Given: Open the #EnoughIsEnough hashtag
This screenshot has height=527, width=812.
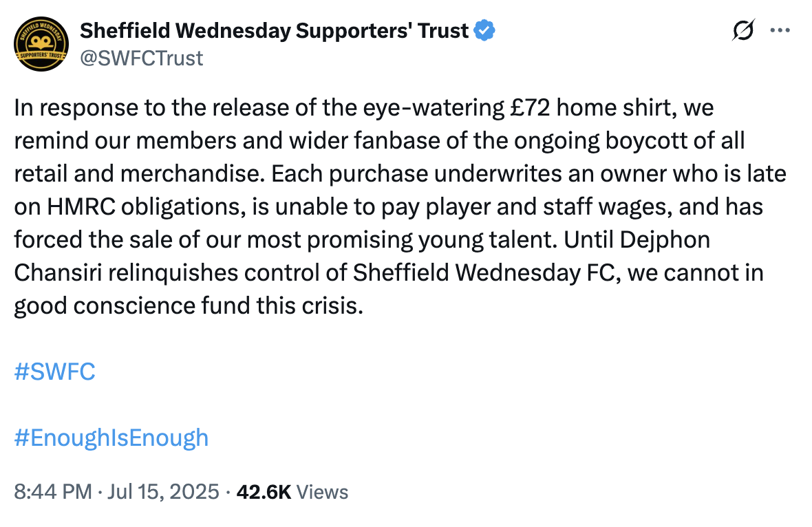Looking at the screenshot, I should (111, 438).
